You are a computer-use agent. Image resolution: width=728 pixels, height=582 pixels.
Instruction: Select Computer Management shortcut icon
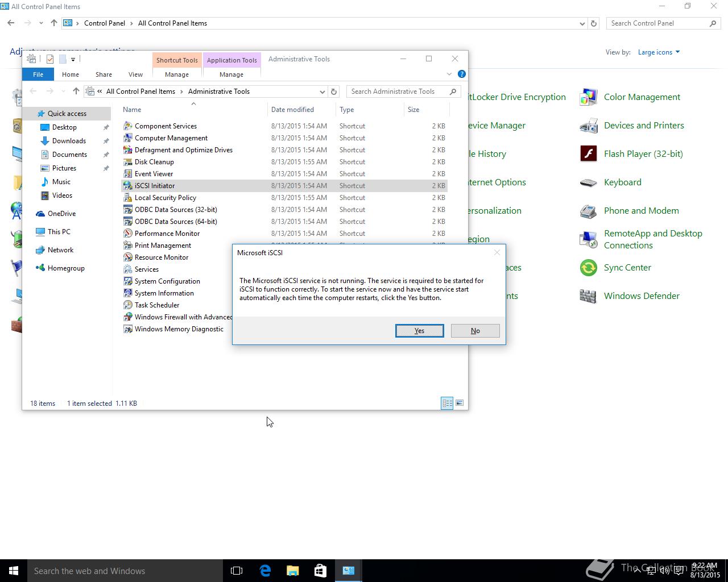[x=128, y=138]
